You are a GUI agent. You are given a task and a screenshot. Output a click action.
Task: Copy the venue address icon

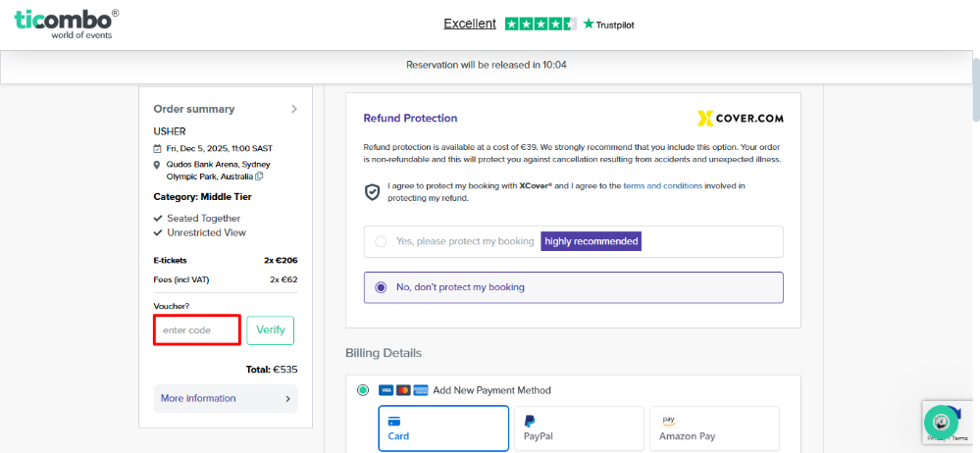[x=259, y=176]
